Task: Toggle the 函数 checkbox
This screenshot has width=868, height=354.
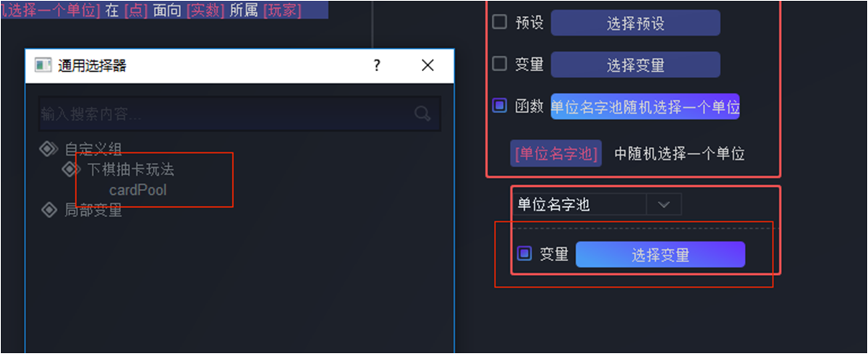Action: (499, 106)
